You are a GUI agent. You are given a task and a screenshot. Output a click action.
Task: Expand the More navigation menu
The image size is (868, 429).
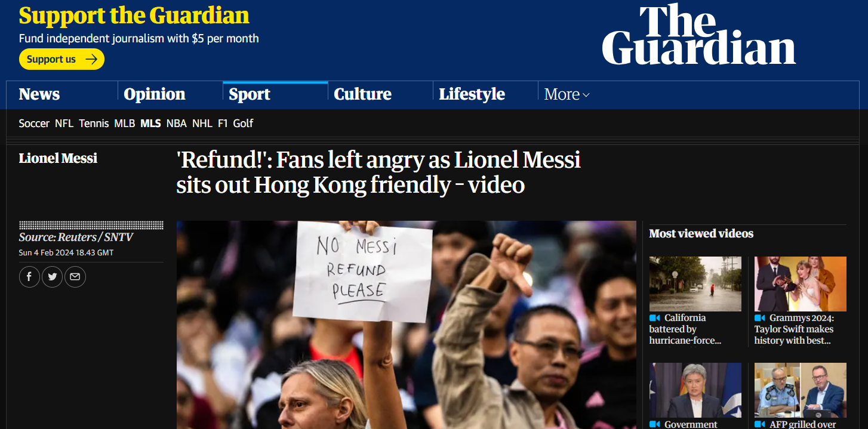(567, 94)
